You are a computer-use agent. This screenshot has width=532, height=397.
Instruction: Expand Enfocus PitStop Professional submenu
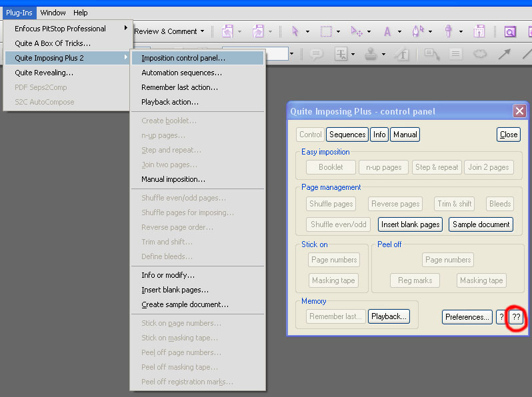(x=67, y=29)
